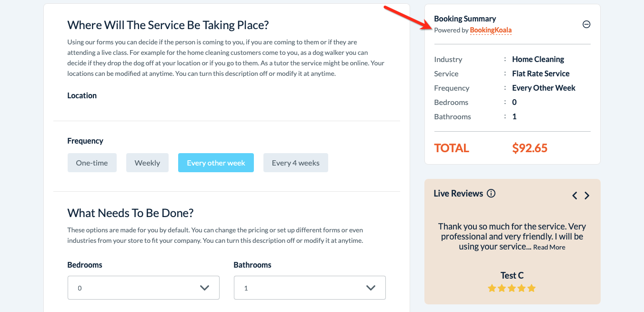
Task: Open the Bathrooms dropdown
Action: 310,288
